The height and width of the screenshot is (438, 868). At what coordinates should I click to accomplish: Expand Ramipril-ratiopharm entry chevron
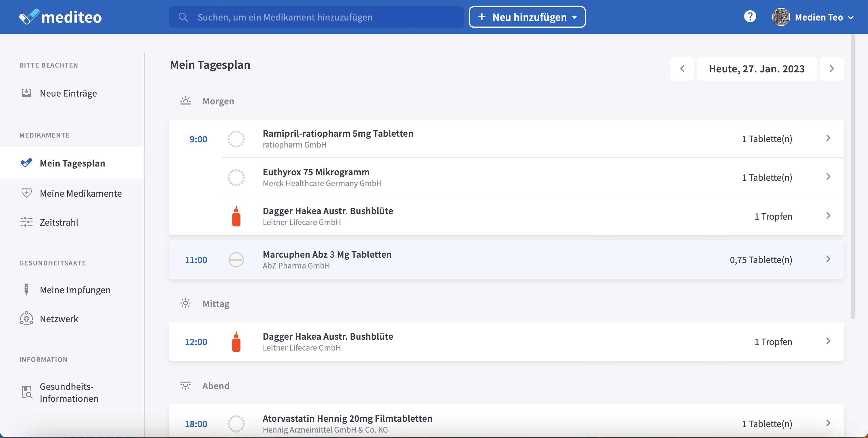tap(828, 138)
